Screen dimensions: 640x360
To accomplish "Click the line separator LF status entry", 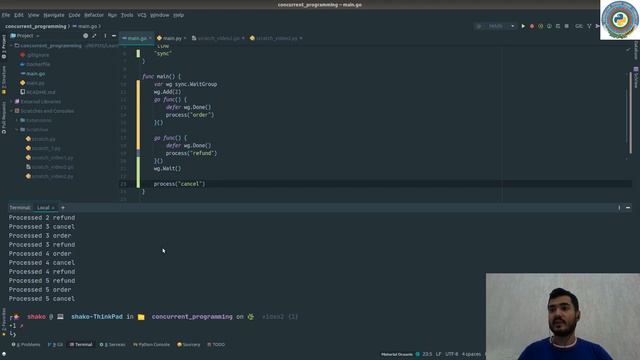I will click(438, 354).
